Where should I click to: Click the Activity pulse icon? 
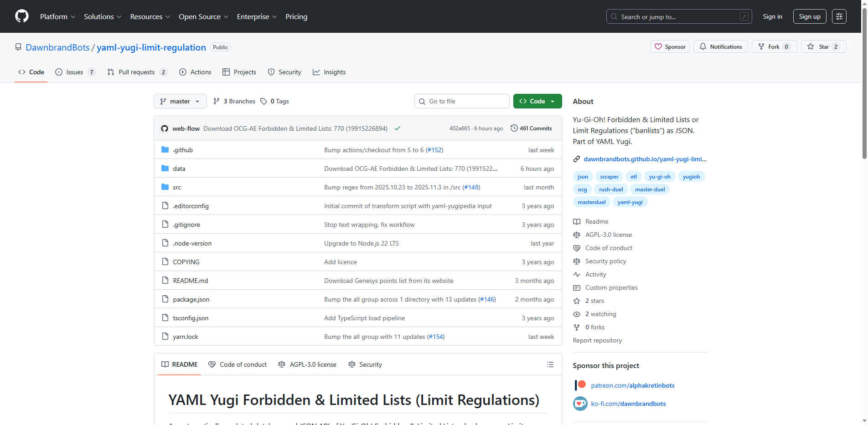tap(577, 274)
